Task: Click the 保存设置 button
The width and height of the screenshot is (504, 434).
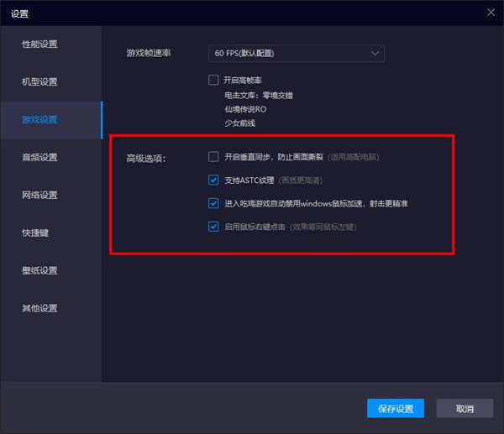Action: [396, 409]
